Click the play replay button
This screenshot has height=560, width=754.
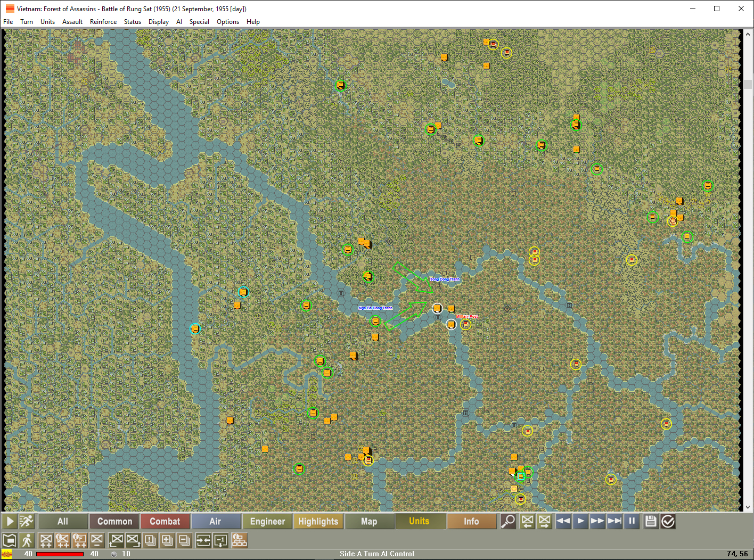tap(580, 521)
